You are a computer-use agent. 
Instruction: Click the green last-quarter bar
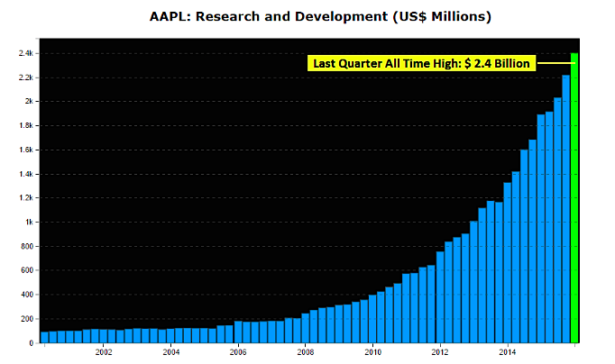pyautogui.click(x=574, y=198)
